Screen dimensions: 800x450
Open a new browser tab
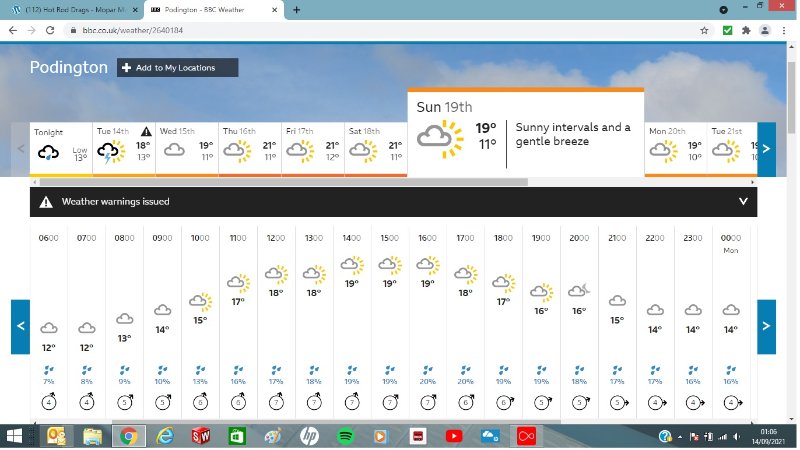pos(297,9)
